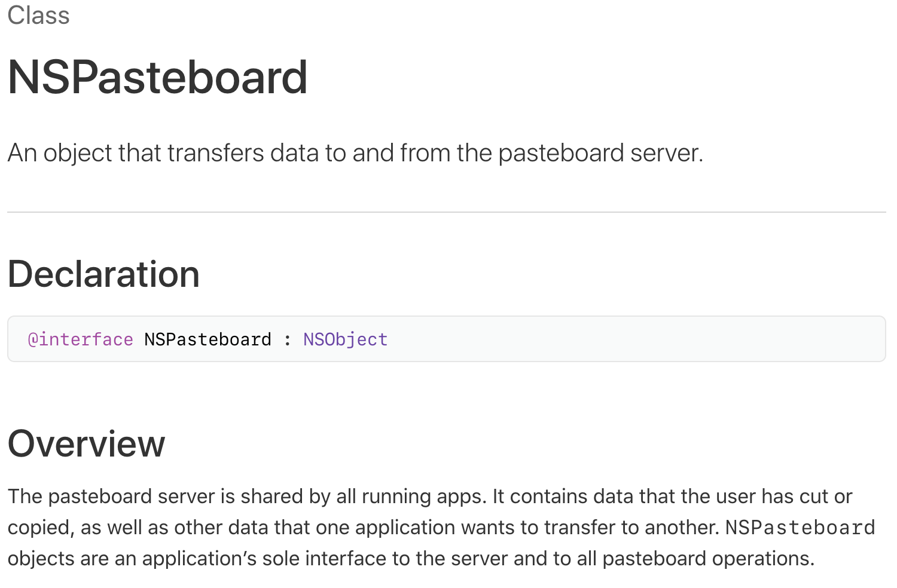Viewport: 897px width, 588px height.
Task: Click the monospaced NSPasteboard in overview paragraph
Action: tap(800, 528)
